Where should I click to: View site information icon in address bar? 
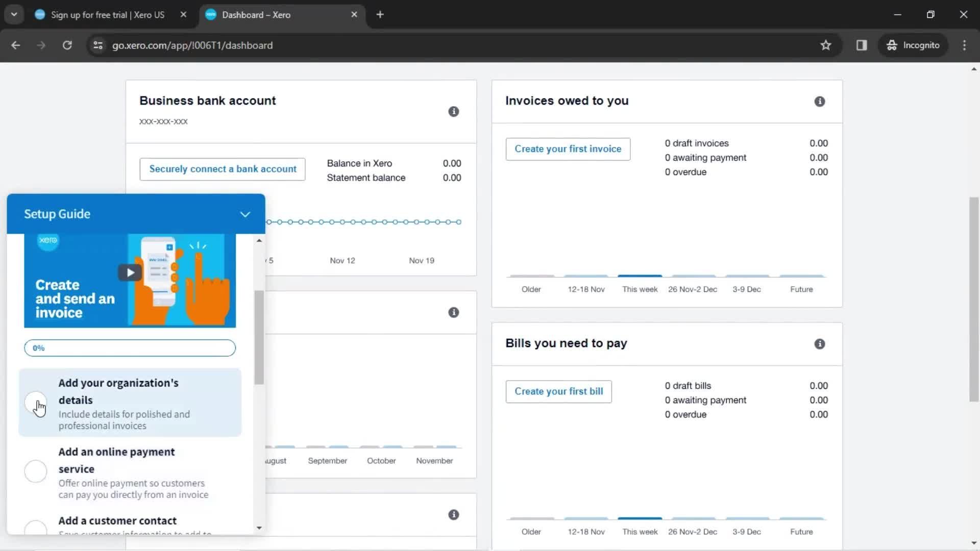(98, 45)
